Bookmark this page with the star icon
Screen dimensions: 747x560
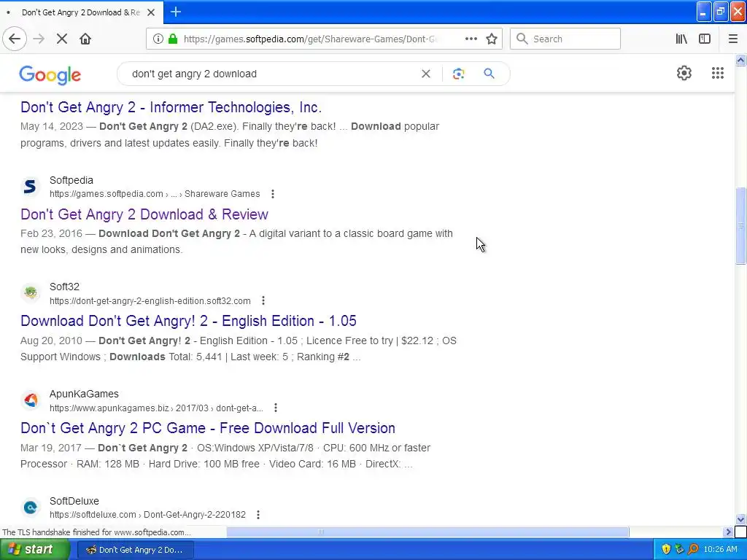[x=492, y=39]
